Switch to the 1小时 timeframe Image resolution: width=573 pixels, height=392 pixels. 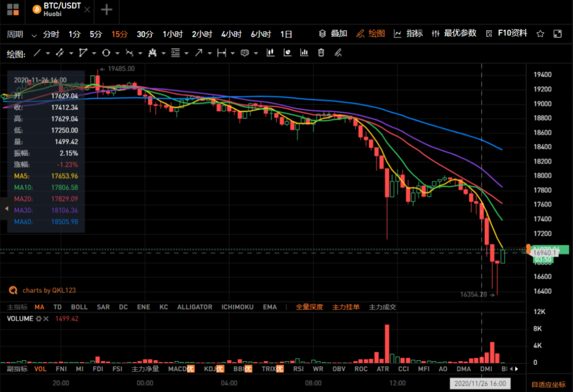pyautogui.click(x=172, y=34)
